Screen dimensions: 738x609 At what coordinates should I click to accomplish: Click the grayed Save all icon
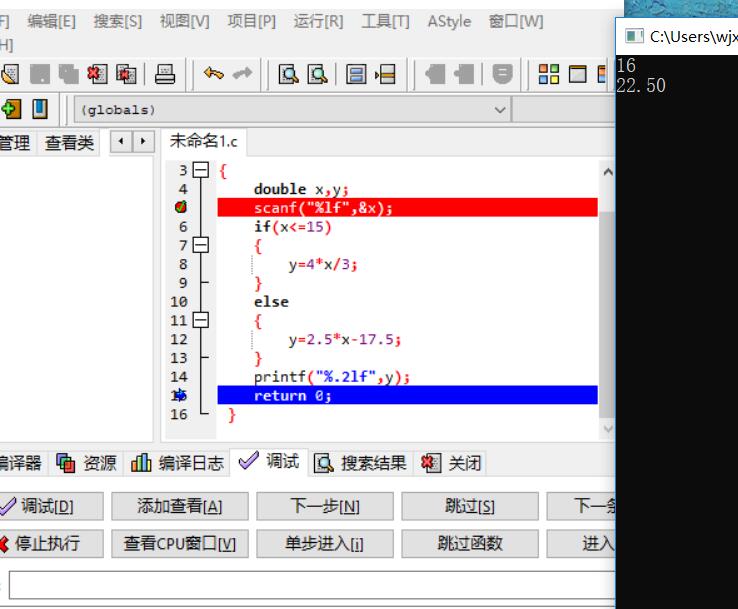coord(69,74)
